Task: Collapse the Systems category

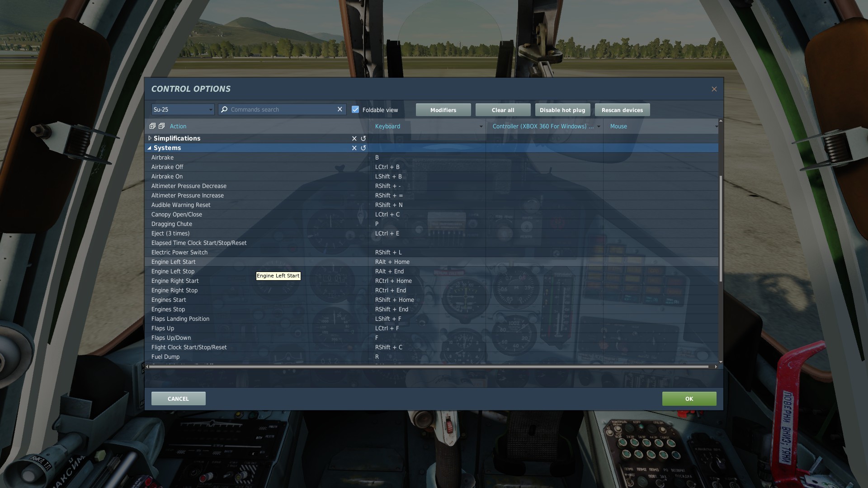Action: [150, 148]
